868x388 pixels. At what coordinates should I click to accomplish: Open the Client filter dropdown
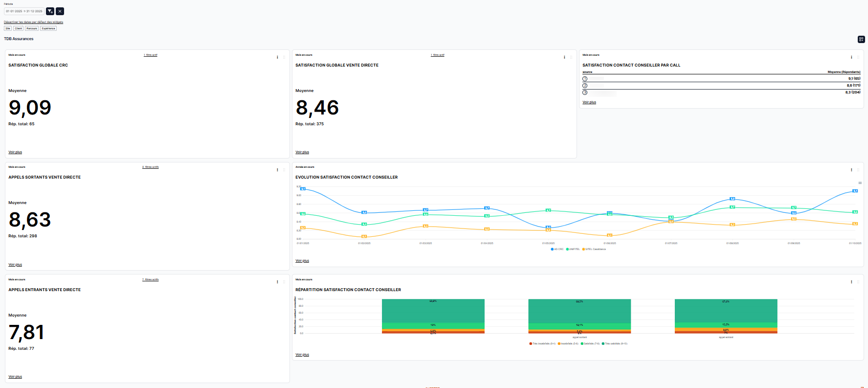click(x=19, y=28)
